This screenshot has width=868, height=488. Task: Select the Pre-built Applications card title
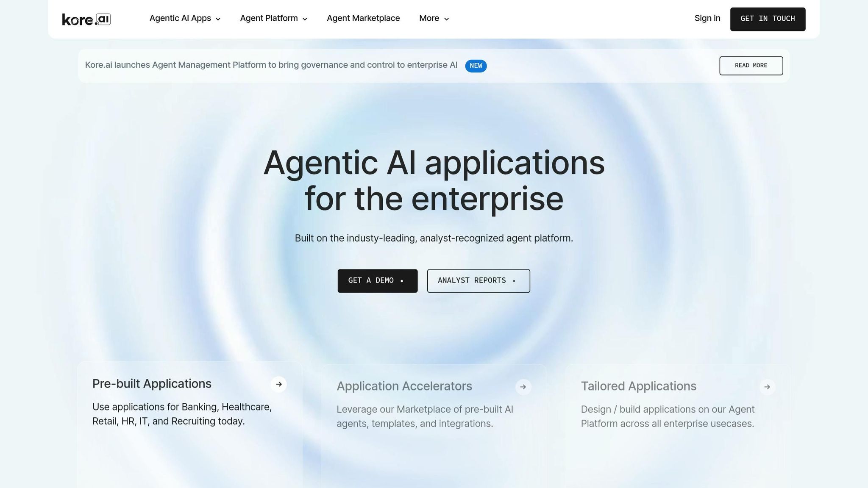point(152,384)
